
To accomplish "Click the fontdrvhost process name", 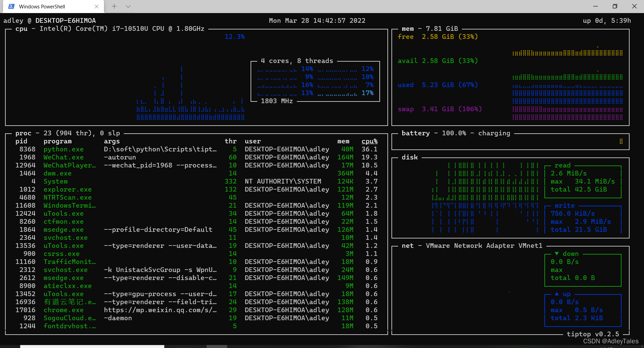I will 70,326.
